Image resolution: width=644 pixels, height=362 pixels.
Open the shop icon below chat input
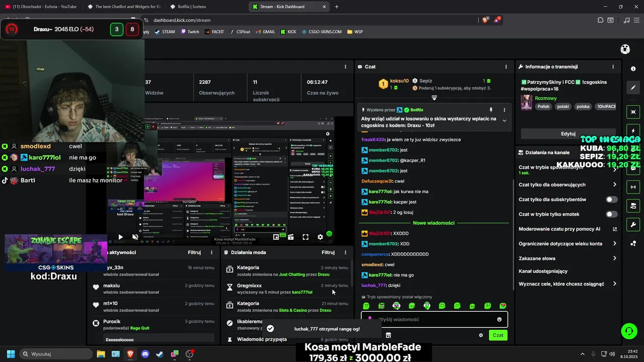(x=388, y=335)
